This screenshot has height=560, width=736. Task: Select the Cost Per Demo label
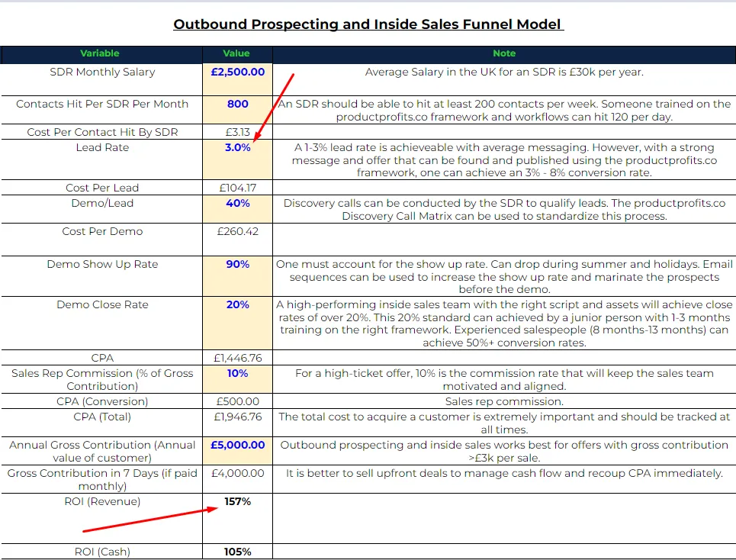coord(102,240)
